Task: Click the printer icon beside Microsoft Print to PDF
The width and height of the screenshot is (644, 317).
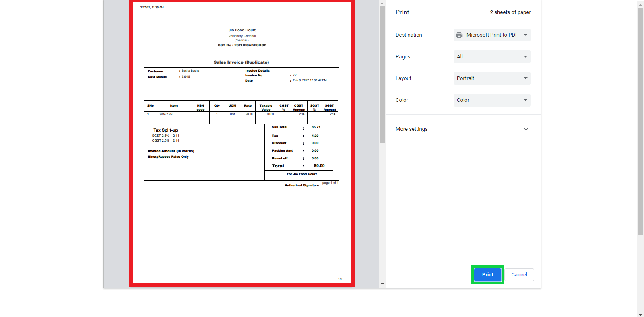Action: [x=459, y=35]
